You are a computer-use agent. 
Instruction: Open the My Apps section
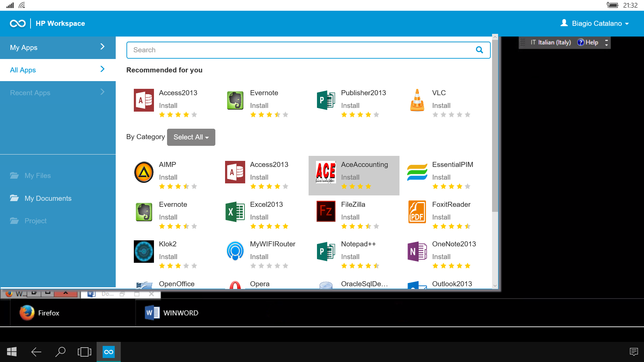tap(58, 48)
